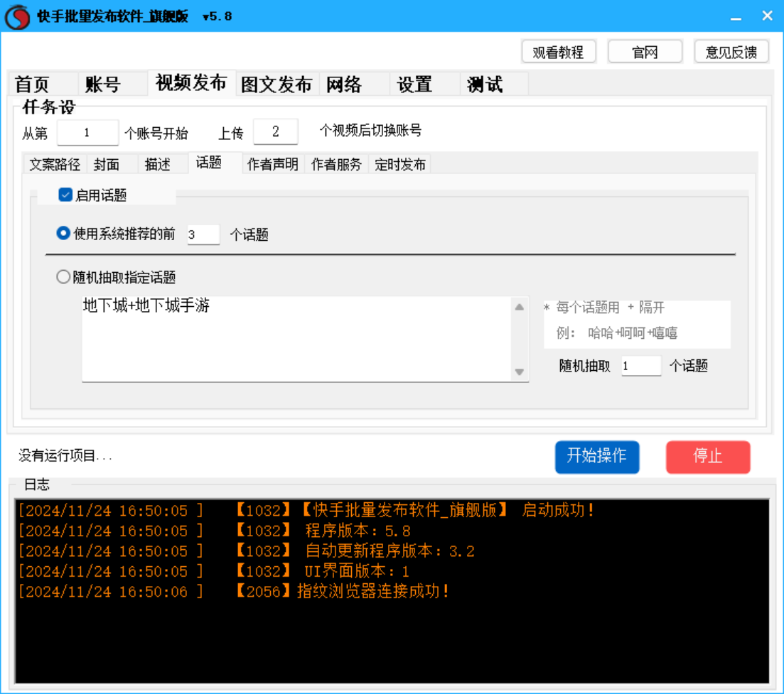Click the log line UI界面版本：1
The image size is (784, 694).
(x=214, y=571)
